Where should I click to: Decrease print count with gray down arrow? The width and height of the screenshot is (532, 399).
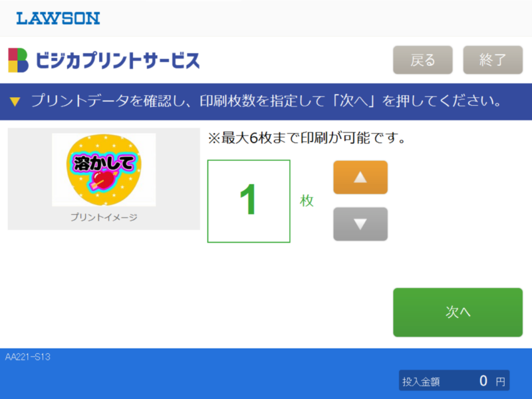(x=360, y=224)
